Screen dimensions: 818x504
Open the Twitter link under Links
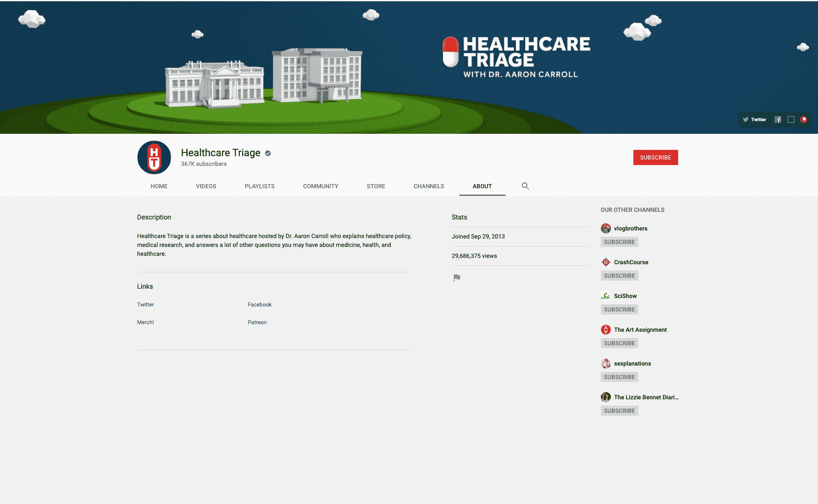pos(145,304)
